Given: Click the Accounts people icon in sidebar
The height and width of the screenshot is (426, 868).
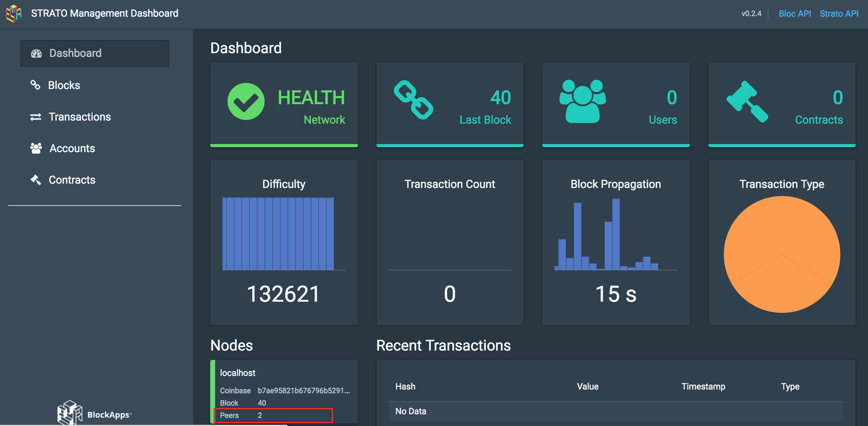Looking at the screenshot, I should pos(36,148).
